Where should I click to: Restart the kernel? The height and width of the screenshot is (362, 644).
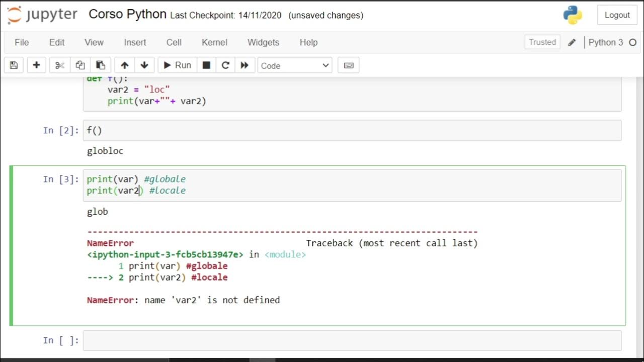225,65
